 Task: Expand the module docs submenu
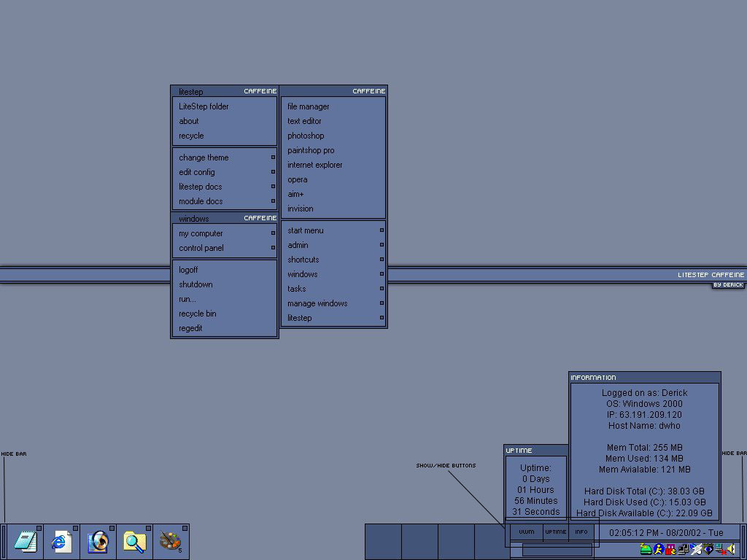tap(225, 201)
